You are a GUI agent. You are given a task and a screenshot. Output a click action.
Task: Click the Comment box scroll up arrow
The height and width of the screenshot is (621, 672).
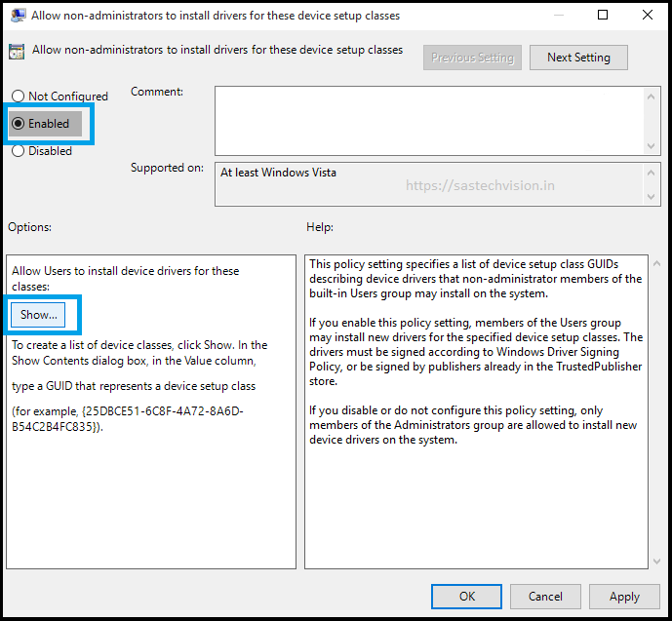coord(652,95)
